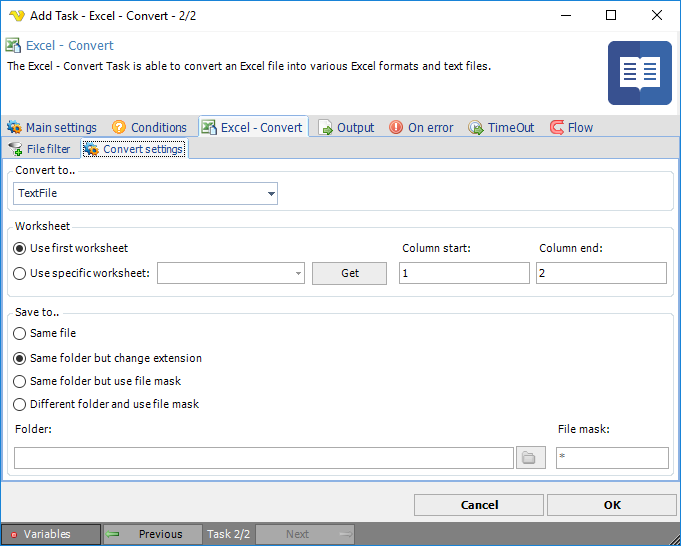This screenshot has height=546, width=681.
Task: Click the blue book task image
Action: [640, 73]
